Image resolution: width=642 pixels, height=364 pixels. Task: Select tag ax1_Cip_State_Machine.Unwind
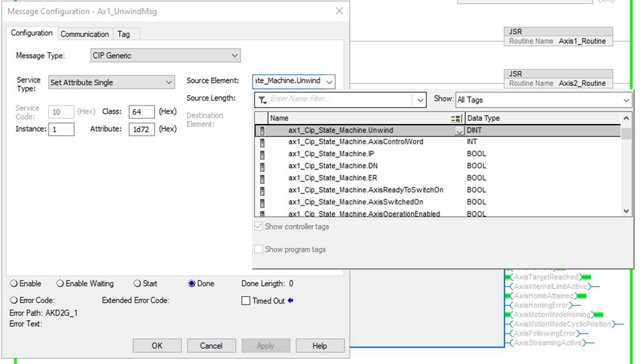click(x=341, y=130)
